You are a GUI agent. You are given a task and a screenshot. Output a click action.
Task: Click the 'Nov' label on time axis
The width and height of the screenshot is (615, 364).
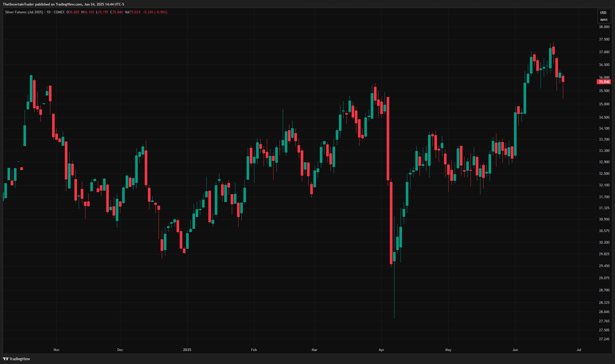[56, 350]
